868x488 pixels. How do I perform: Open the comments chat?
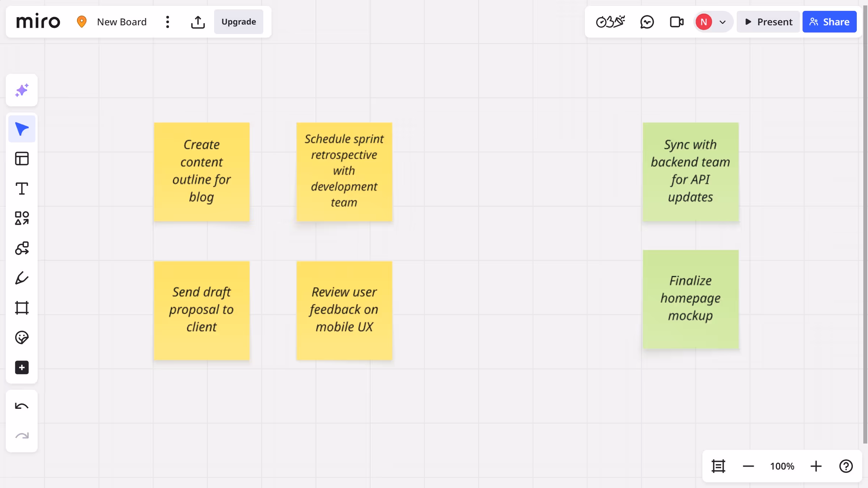[x=647, y=22]
